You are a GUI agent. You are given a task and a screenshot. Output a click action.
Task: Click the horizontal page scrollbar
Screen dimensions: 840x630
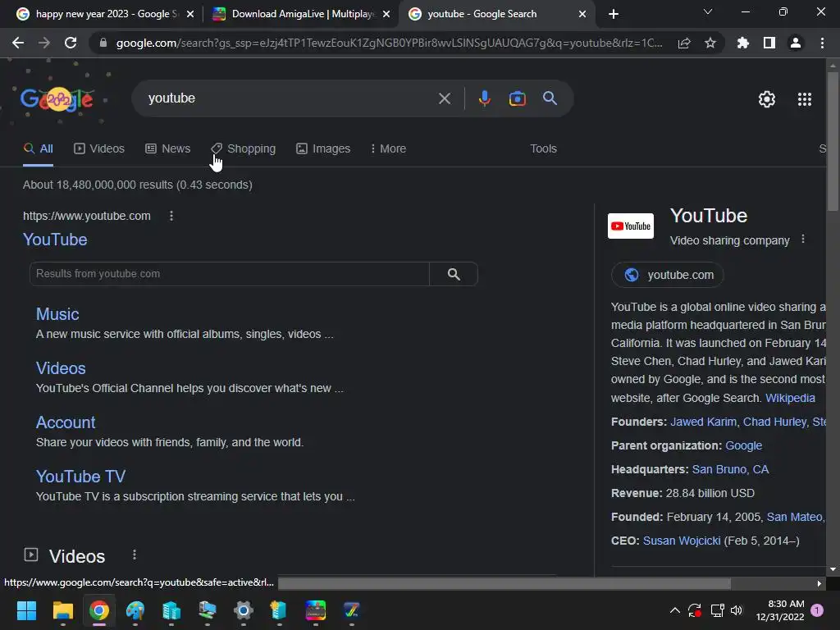(x=504, y=583)
